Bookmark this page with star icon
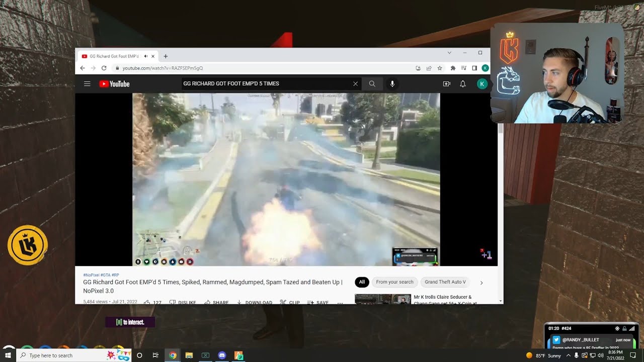 pos(440,68)
